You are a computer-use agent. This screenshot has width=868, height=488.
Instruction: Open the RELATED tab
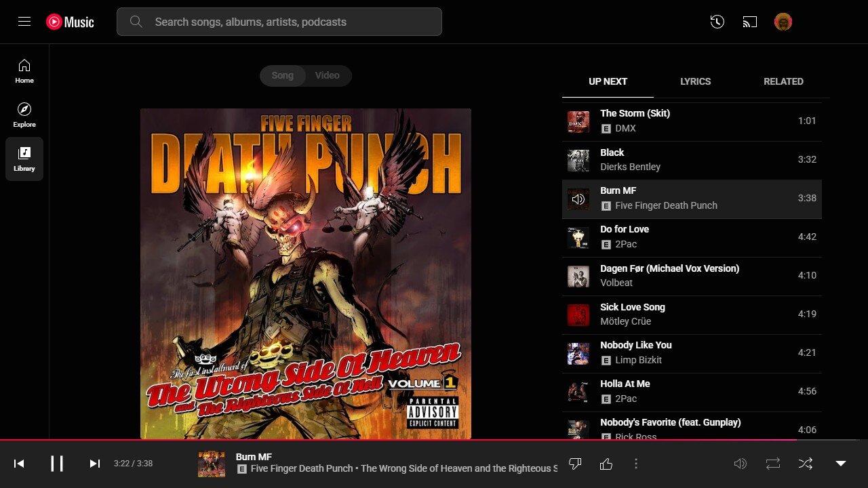(783, 81)
